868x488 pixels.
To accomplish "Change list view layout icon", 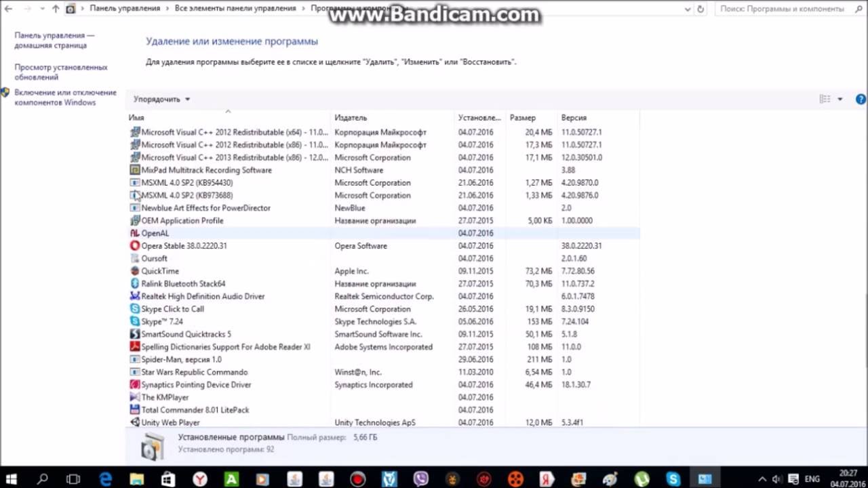I will (x=825, y=99).
